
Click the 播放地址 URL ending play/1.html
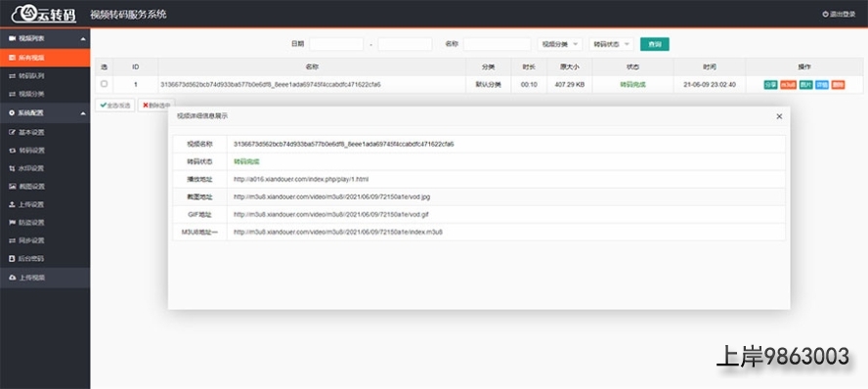(301, 179)
